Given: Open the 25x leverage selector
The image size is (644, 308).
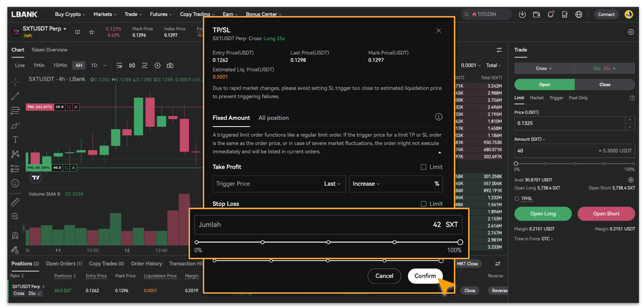Looking at the screenshot, I should 605,68.
